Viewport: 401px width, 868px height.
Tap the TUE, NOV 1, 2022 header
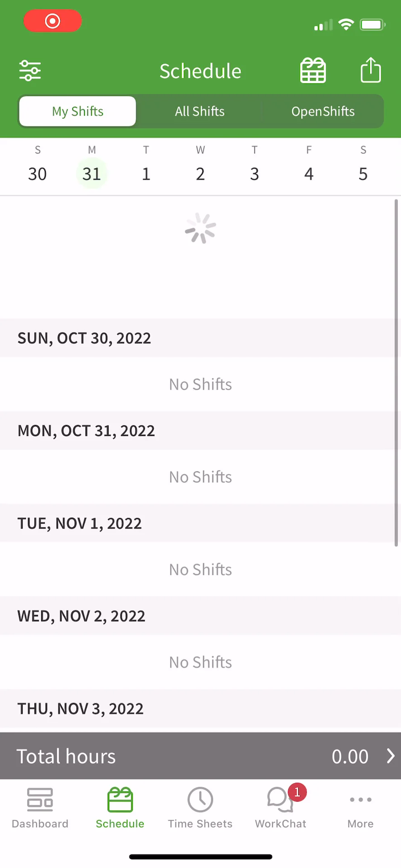(80, 524)
